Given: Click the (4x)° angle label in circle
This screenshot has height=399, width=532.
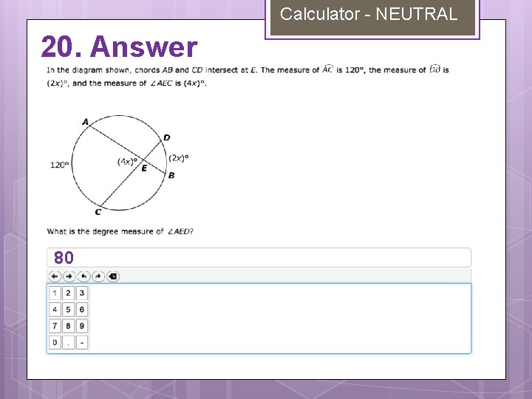Looking at the screenshot, I should click(127, 162).
